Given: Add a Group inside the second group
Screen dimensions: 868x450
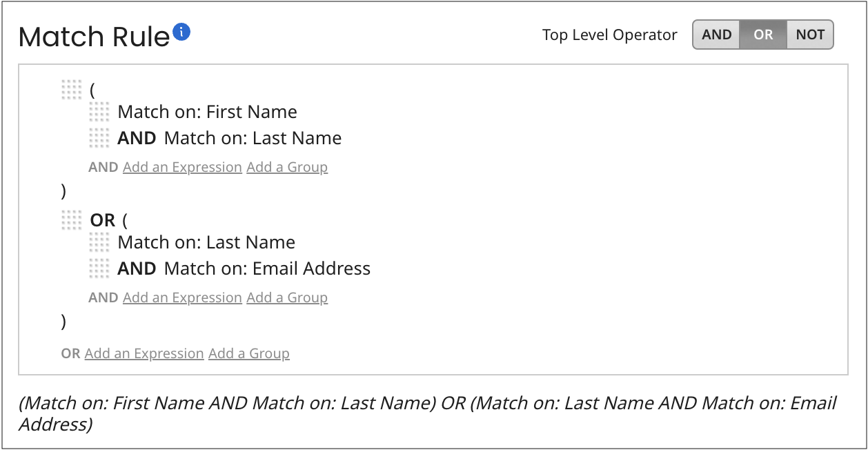Looking at the screenshot, I should tap(287, 297).
